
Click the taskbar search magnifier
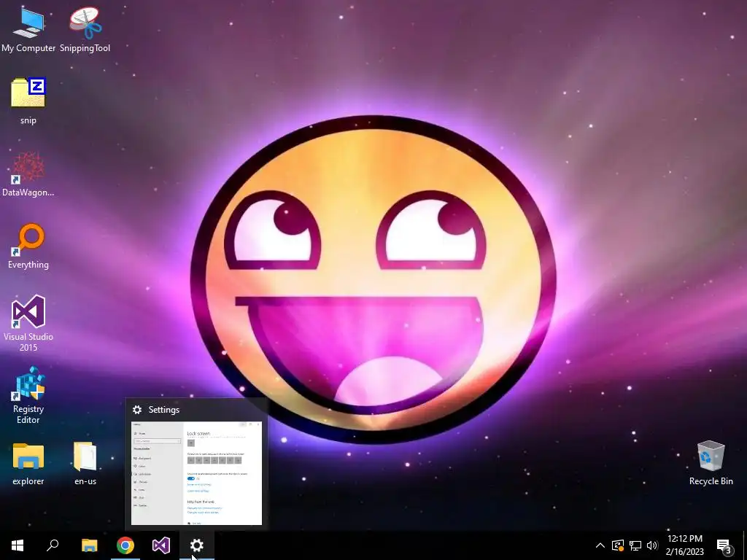[x=53, y=545]
